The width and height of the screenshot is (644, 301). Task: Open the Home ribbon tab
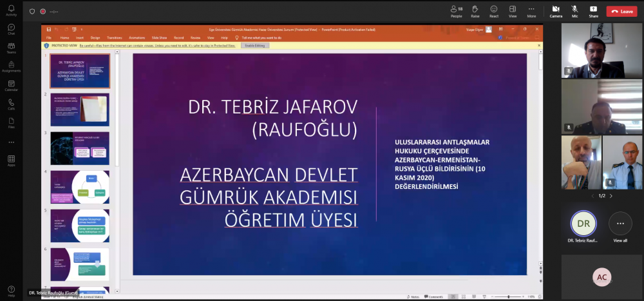64,38
